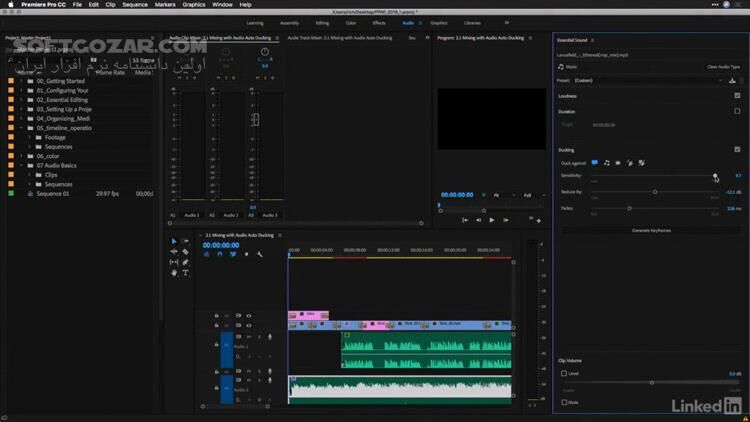
Task: Toggle Audio 1 track lock
Action: coord(216,344)
